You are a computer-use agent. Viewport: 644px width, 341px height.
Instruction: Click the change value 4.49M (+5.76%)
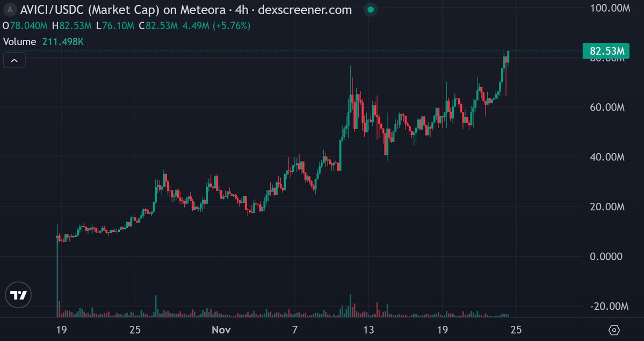(216, 26)
